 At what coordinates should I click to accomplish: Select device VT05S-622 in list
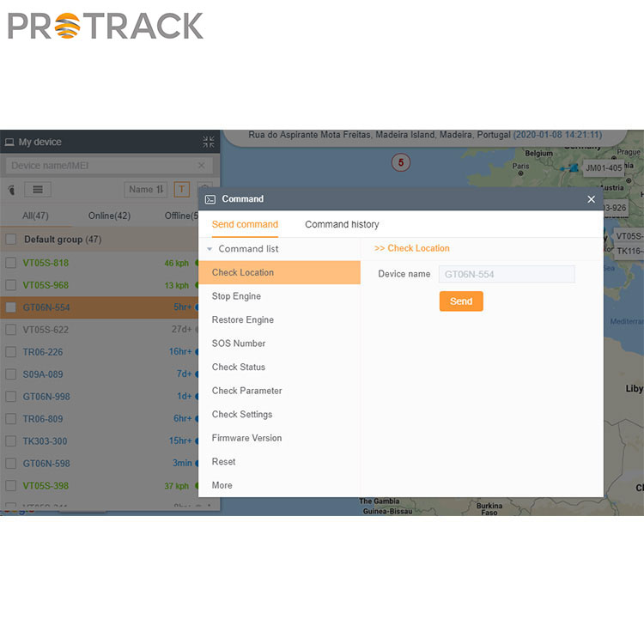click(x=46, y=330)
